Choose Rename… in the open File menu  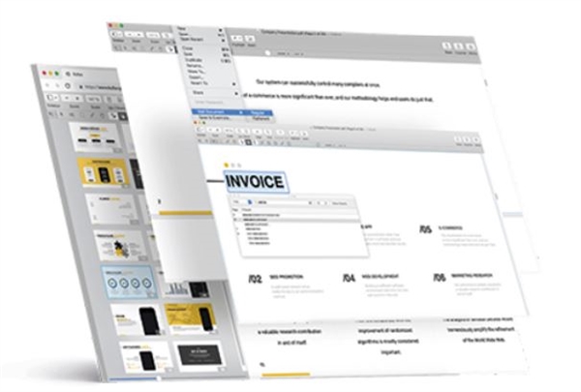point(195,66)
